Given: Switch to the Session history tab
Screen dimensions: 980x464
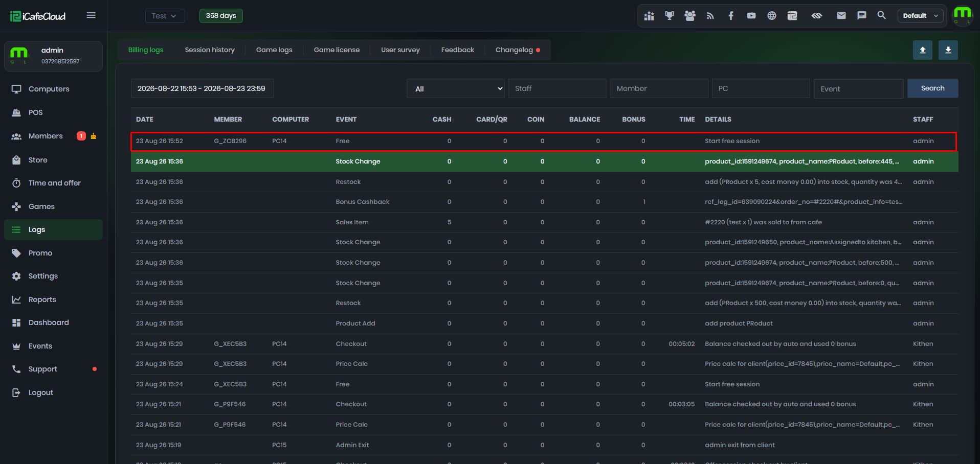Looking at the screenshot, I should pos(210,50).
